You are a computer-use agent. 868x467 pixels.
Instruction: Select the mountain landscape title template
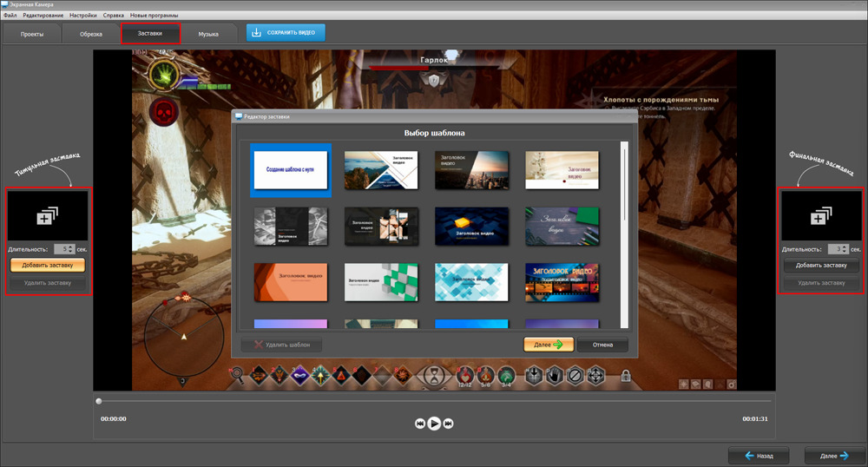point(381,170)
